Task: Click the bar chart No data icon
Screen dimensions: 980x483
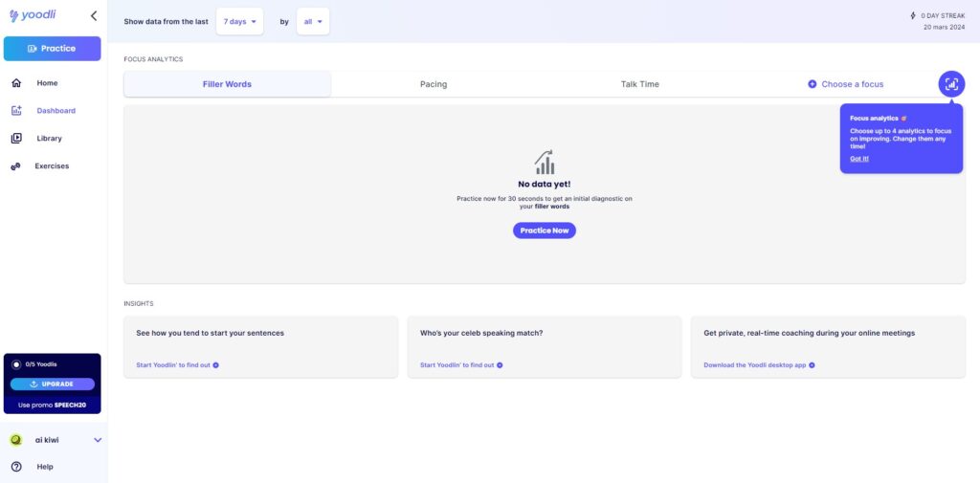Action: point(545,163)
